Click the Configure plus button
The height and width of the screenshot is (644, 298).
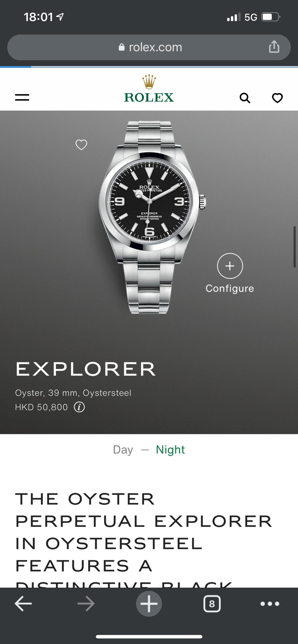pyautogui.click(x=230, y=266)
